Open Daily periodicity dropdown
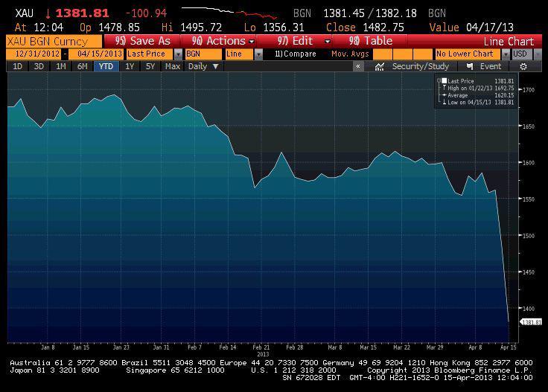Viewport: 548px width, 392px height. 203,66
